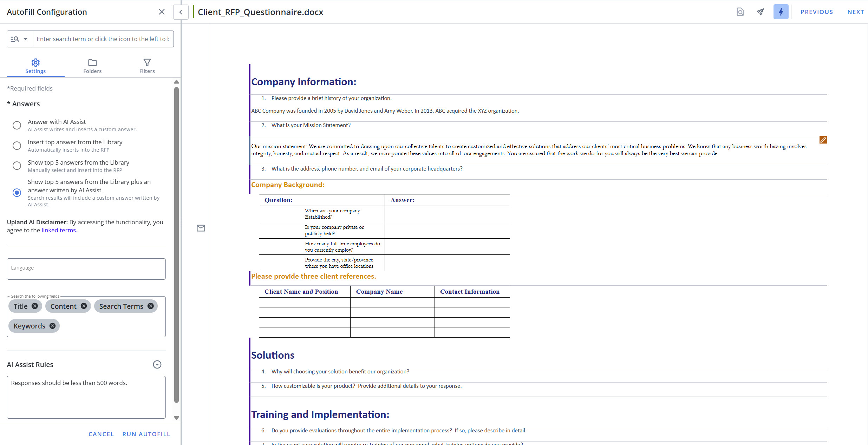Select Answer with AI Assist option
The height and width of the screenshot is (445, 868).
(17, 125)
